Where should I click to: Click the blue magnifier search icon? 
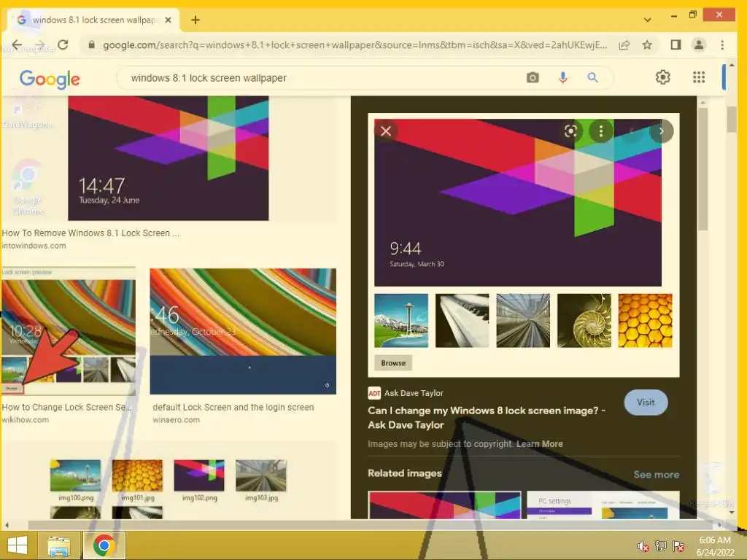(592, 77)
